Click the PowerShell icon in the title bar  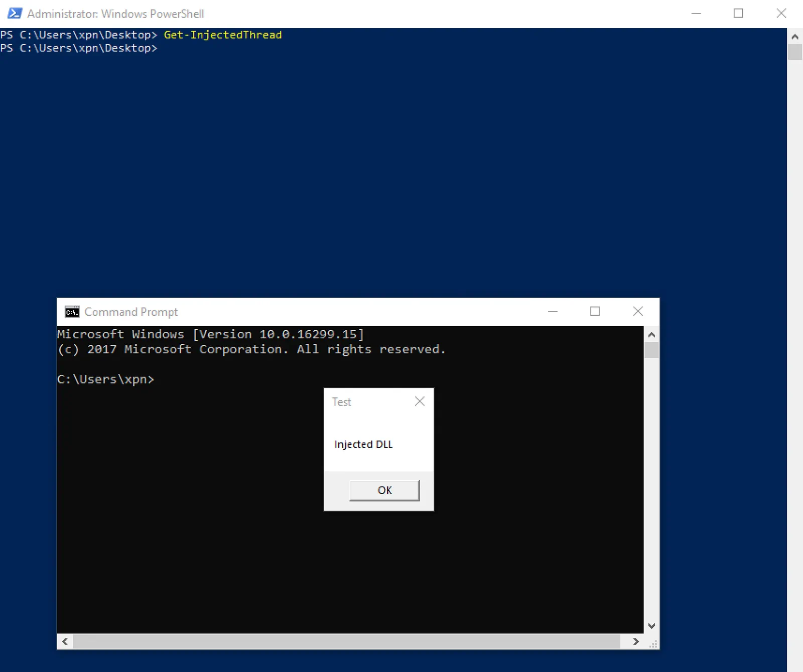15,14
